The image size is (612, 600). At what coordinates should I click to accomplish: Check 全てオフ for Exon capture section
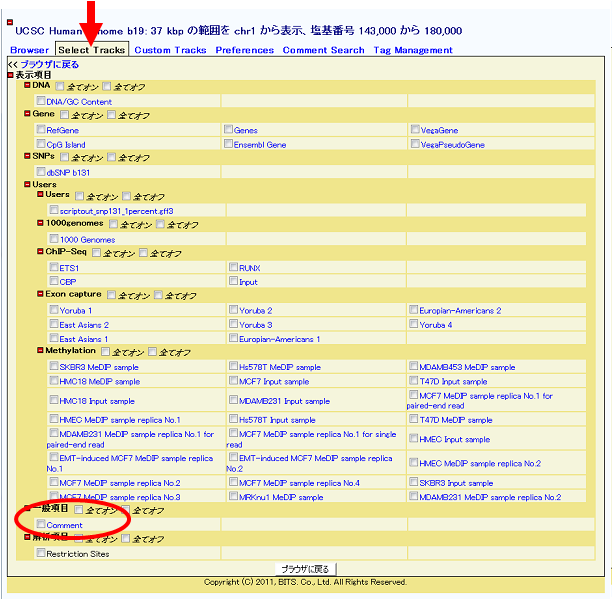(x=158, y=295)
